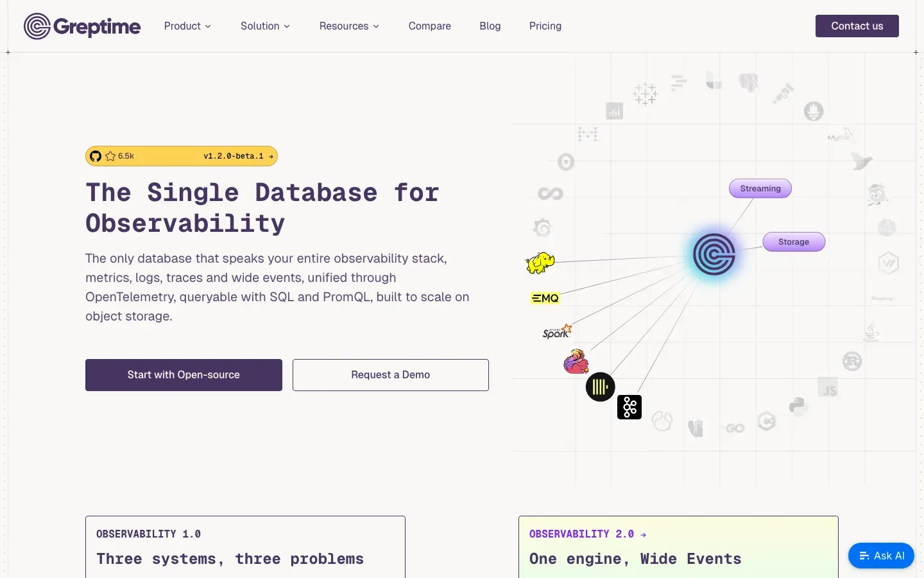Click Start with Open-source button
The image size is (924, 578).
pos(184,375)
